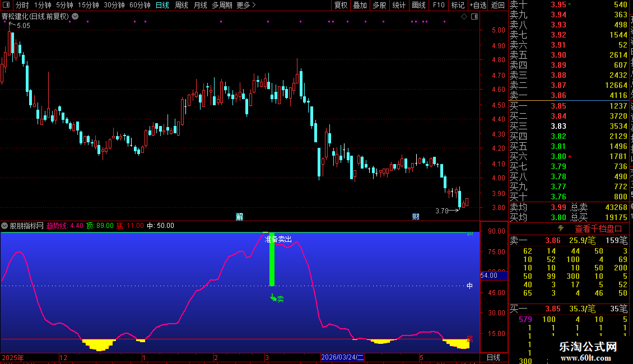
Task: Click the 准备卖出 signal text
Action: [x=278, y=239]
